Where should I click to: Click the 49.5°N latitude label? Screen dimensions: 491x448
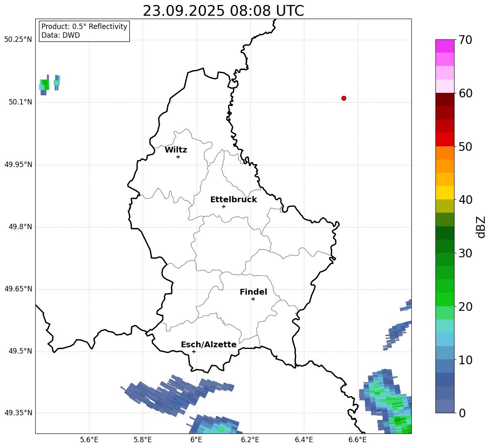pos(21,351)
